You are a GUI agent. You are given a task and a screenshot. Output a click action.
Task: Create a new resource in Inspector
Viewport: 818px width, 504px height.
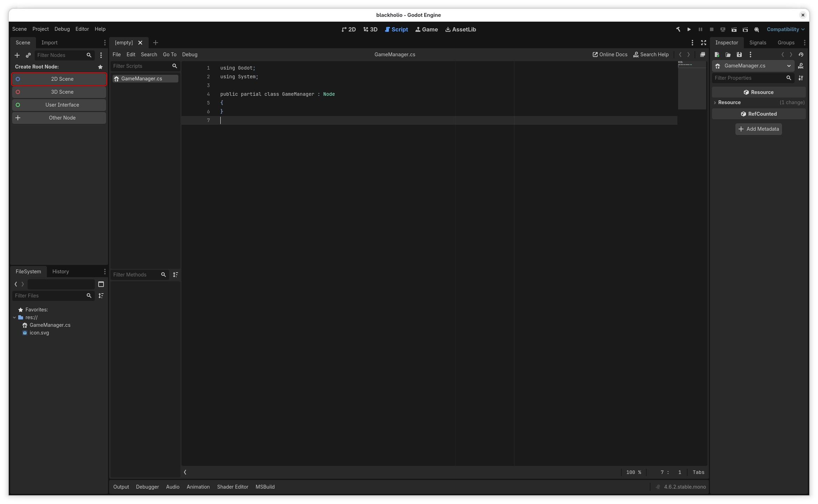pyautogui.click(x=717, y=55)
